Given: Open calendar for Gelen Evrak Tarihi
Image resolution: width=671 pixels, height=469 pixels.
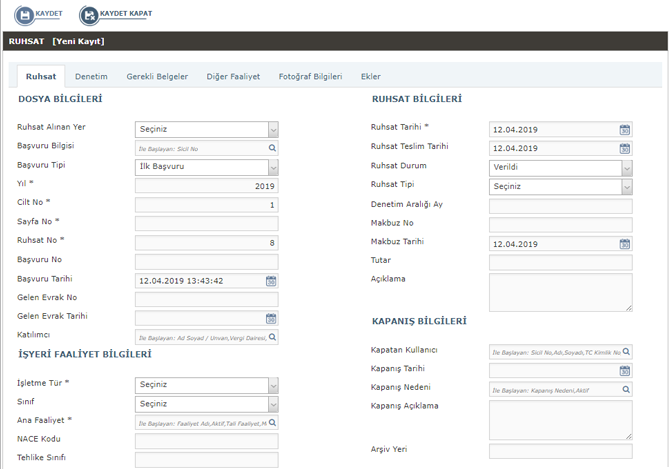Looking at the screenshot, I should (271, 319).
